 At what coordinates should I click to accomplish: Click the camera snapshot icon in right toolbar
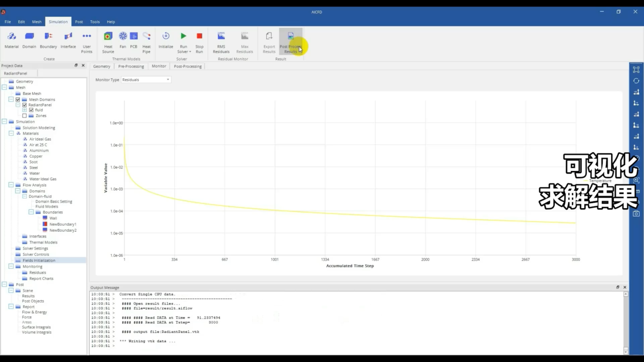636,213
